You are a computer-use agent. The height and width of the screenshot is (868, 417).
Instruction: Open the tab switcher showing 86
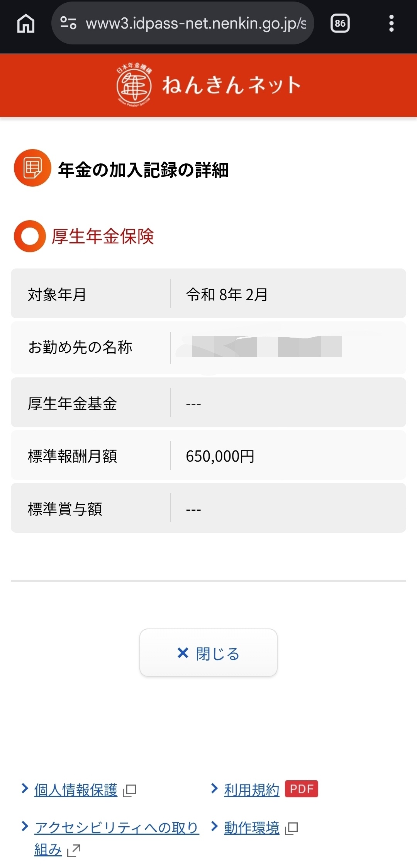[340, 24]
